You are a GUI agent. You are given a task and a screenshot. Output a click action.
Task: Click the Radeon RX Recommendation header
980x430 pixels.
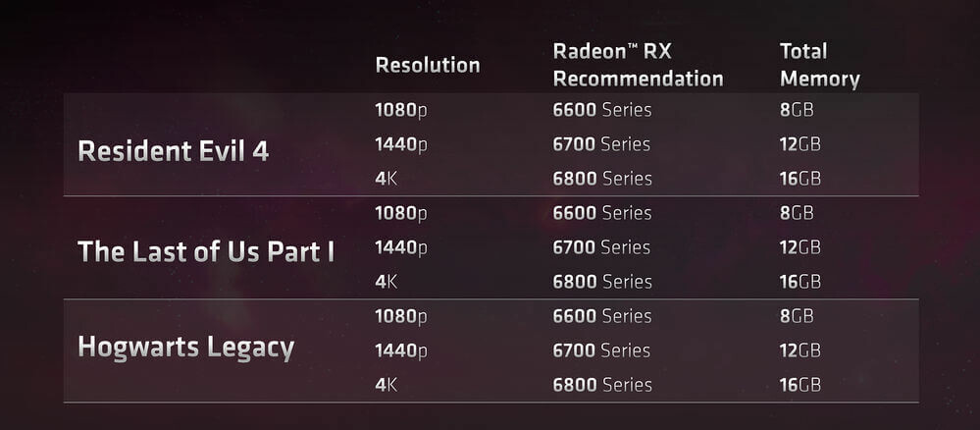click(x=638, y=65)
